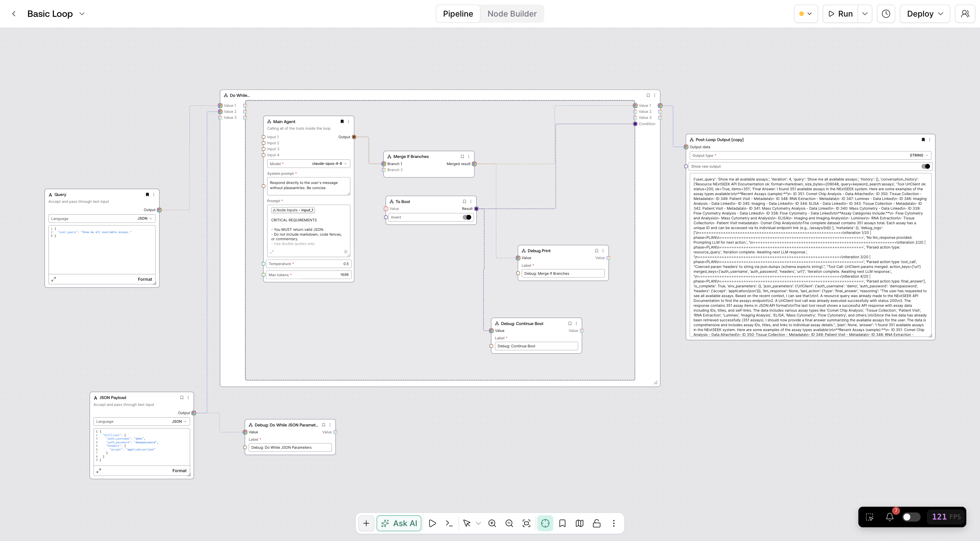This screenshot has width=980, height=541.
Task: Change the Query node Language dropdown
Action: pyautogui.click(x=102, y=219)
